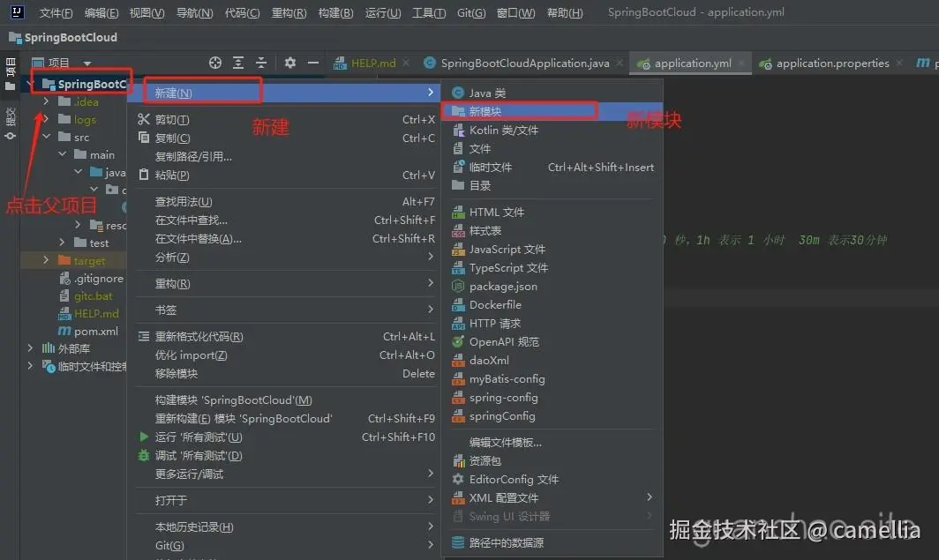Click the package.json icon
The image size is (939, 560).
458,286
